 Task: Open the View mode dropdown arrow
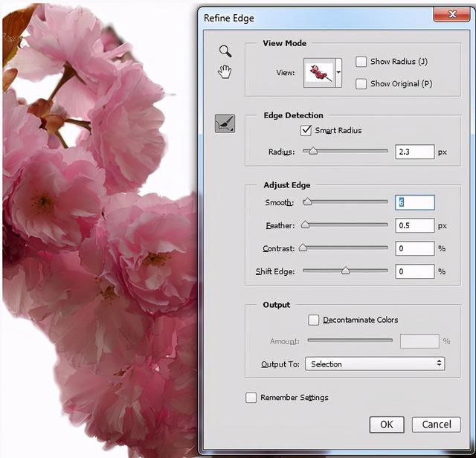[338, 73]
